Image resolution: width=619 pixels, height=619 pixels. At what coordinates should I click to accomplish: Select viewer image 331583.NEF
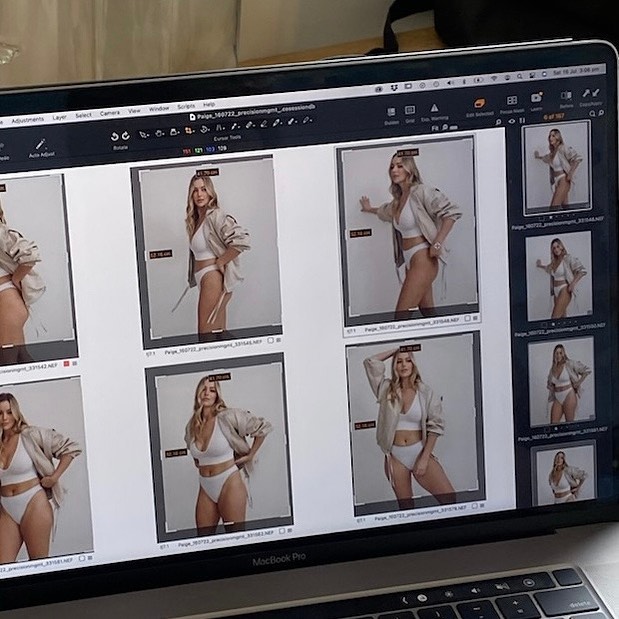pyautogui.click(x=219, y=450)
